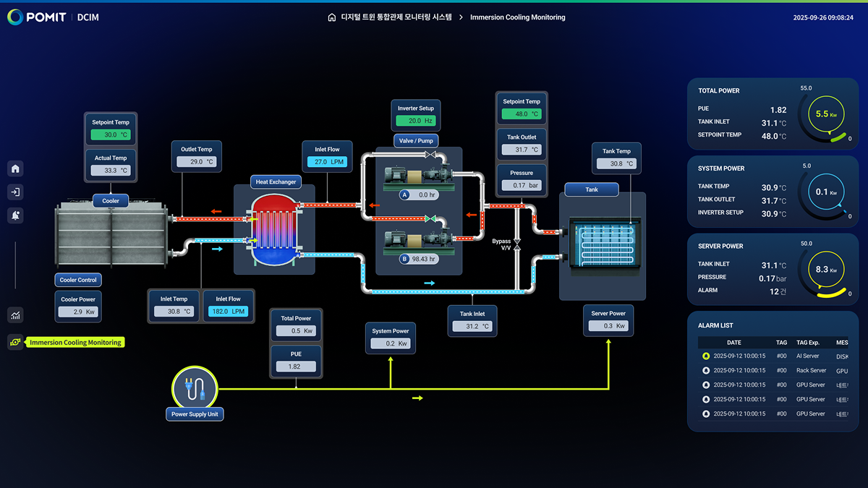
Task: Click the Immersion Cooling Monitoring breadcrumb
Action: [x=517, y=17]
